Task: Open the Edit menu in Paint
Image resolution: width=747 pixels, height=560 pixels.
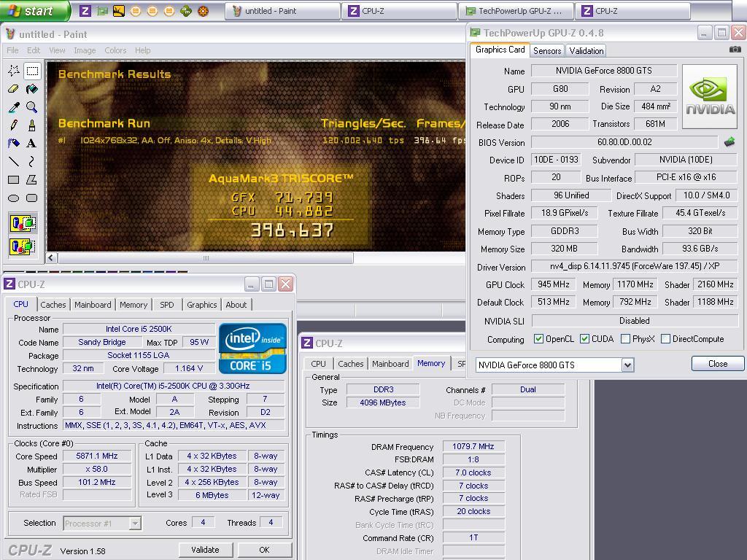Action: coord(34,50)
